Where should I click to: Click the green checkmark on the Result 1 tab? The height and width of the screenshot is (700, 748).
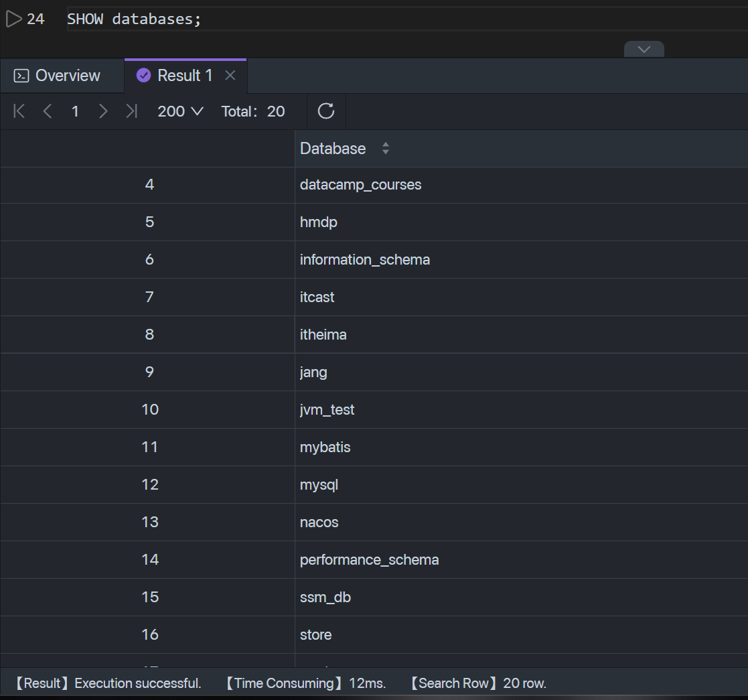point(143,75)
